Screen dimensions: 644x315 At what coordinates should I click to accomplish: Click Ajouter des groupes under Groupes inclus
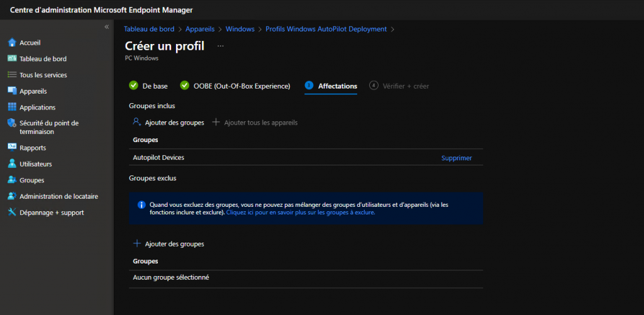coord(175,123)
